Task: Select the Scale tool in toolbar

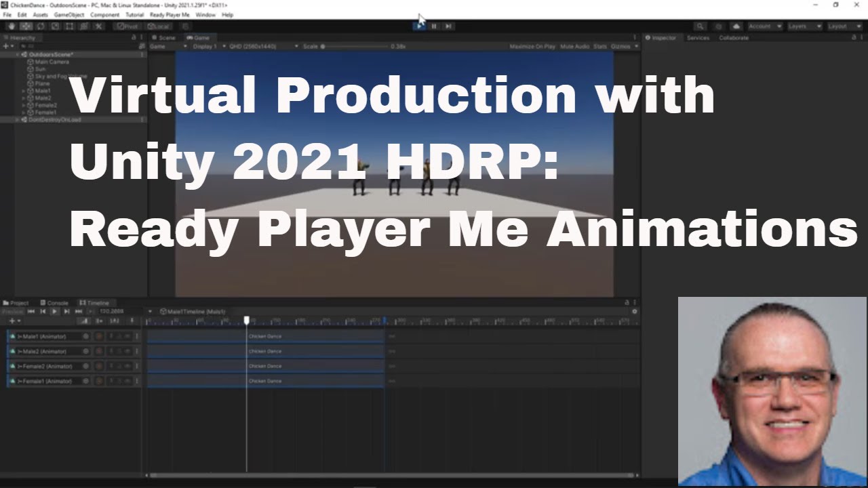Action: pyautogui.click(x=55, y=26)
